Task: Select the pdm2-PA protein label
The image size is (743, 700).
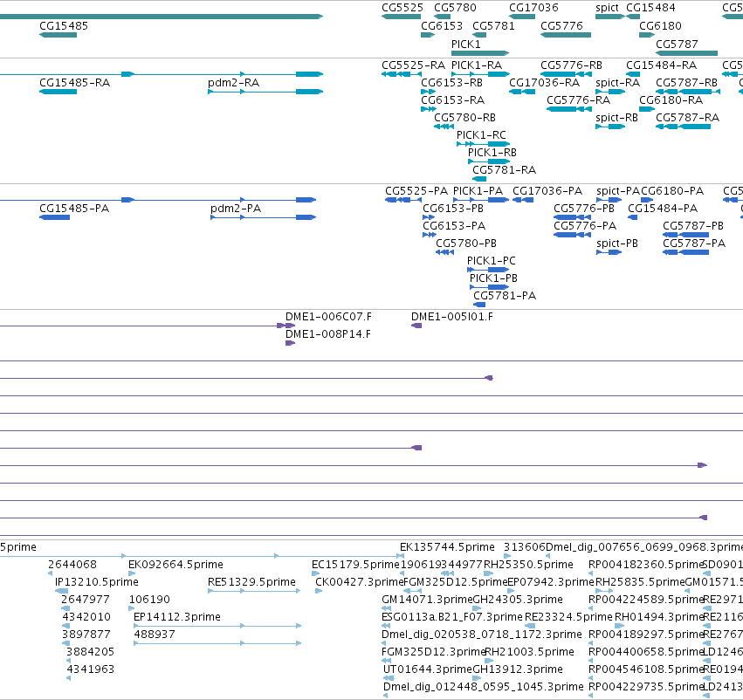Action: (236, 209)
